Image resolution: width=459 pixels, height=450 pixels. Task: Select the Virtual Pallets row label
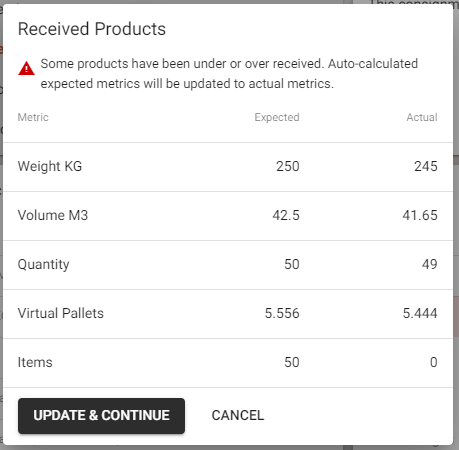[61, 313]
